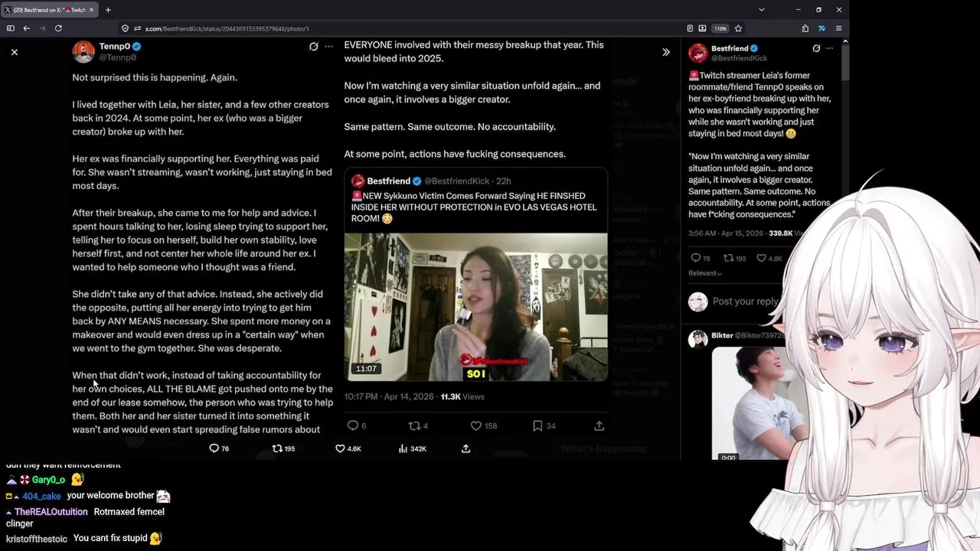Click Grok icon on Tenn0 post

click(313, 47)
